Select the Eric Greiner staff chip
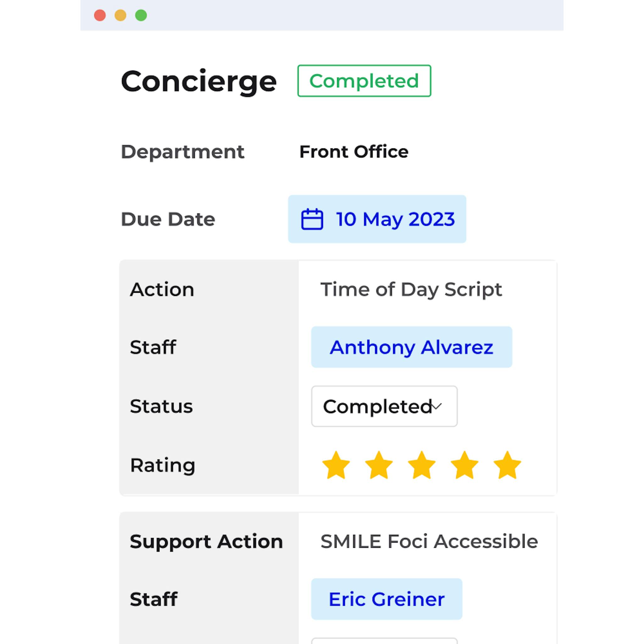This screenshot has height=644, width=644. pos(386,599)
